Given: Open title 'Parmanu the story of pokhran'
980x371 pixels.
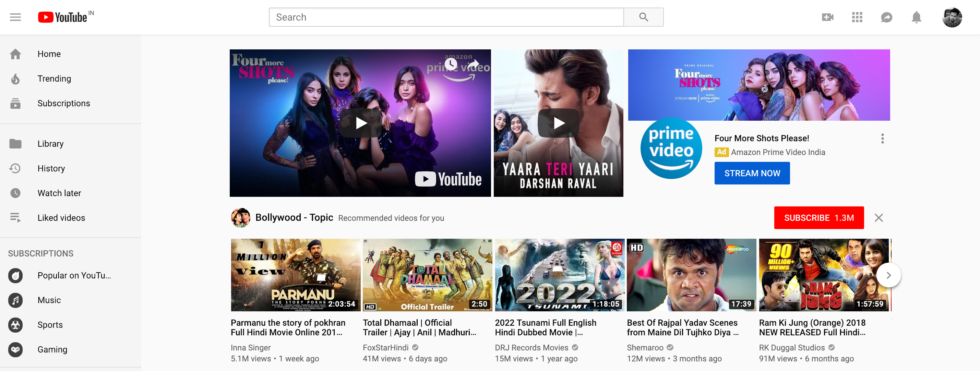Looking at the screenshot, I should 288,327.
